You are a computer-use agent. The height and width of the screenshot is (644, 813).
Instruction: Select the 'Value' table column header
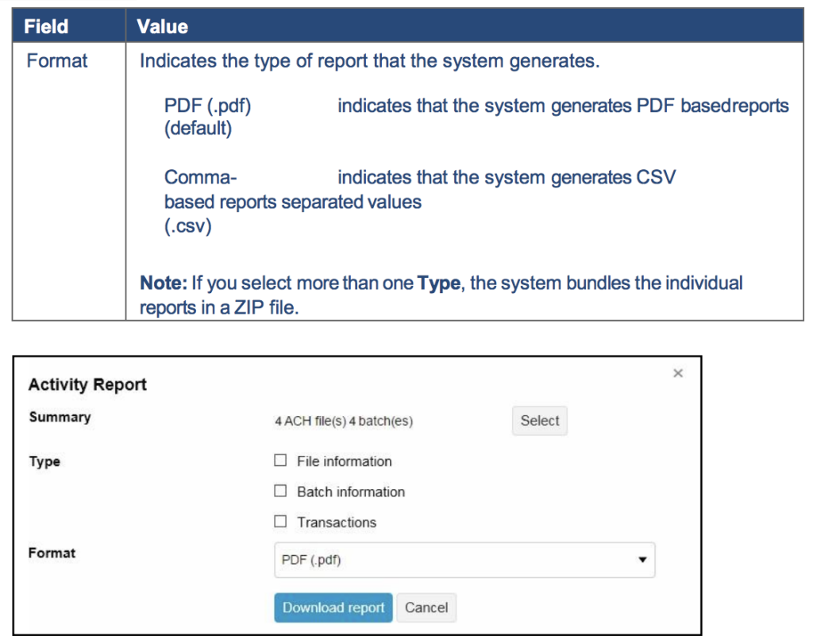162,26
